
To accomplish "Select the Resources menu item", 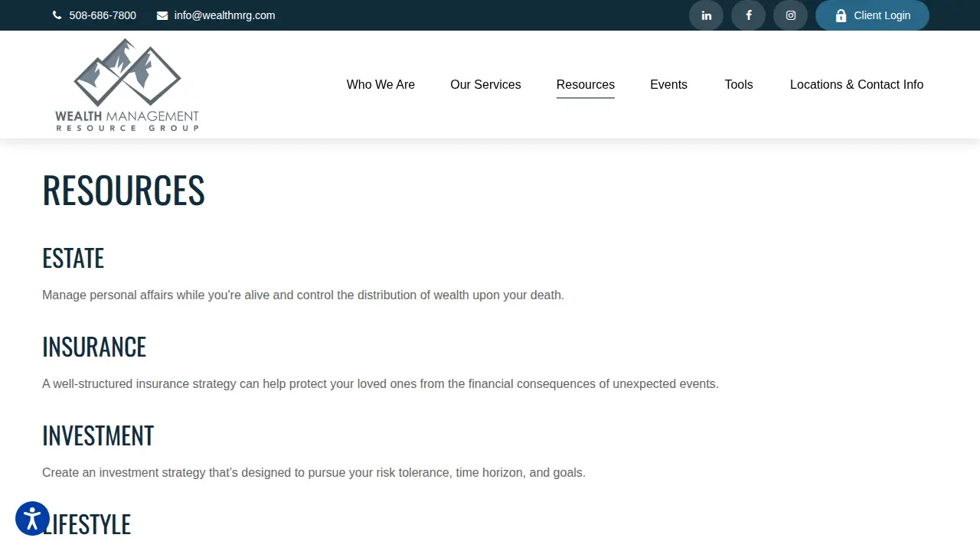I will 586,84.
